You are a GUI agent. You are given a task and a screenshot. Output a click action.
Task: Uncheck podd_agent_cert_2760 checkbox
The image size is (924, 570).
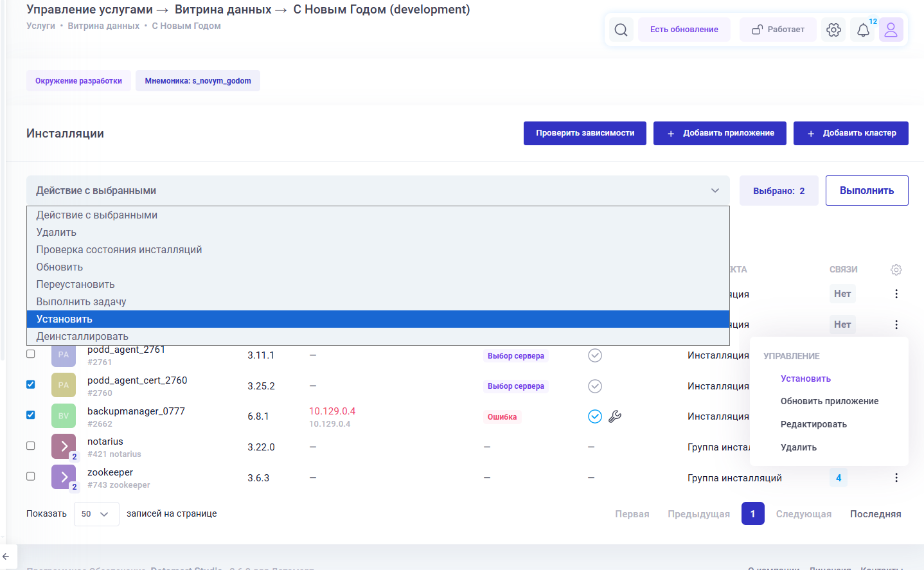[30, 384]
